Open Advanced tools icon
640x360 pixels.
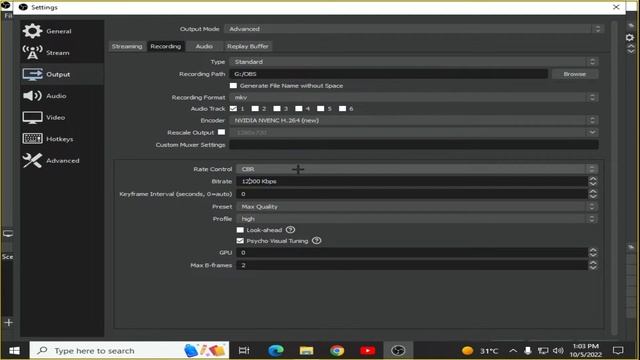(32, 160)
